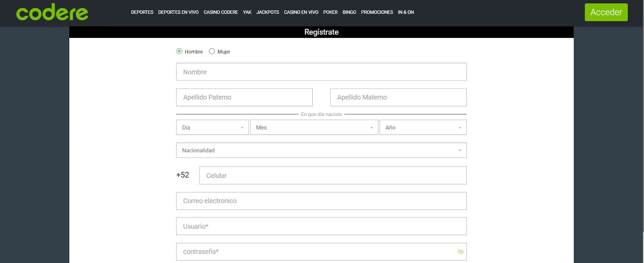Screen dimensions: 644x263
Task: Expand the Mes dropdown
Action: coord(314,127)
